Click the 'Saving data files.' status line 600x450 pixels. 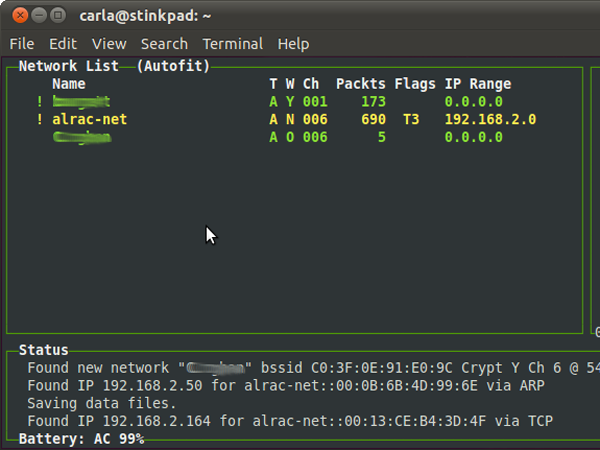click(102, 403)
